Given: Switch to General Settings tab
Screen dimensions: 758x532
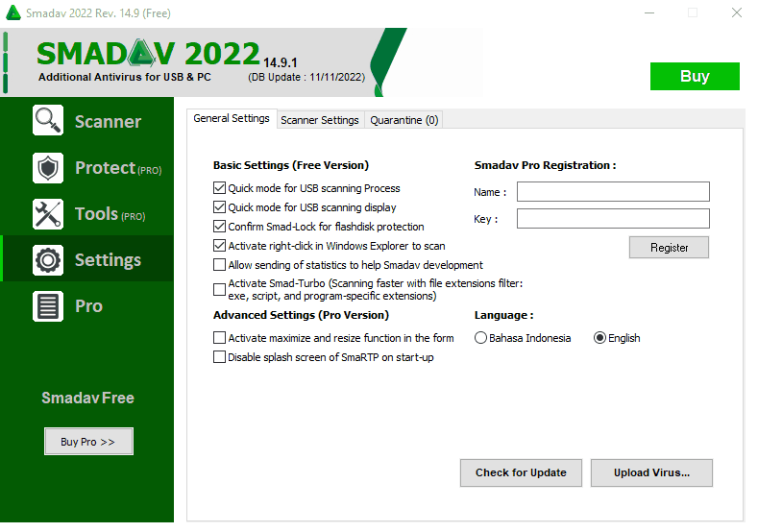Looking at the screenshot, I should tap(232, 118).
